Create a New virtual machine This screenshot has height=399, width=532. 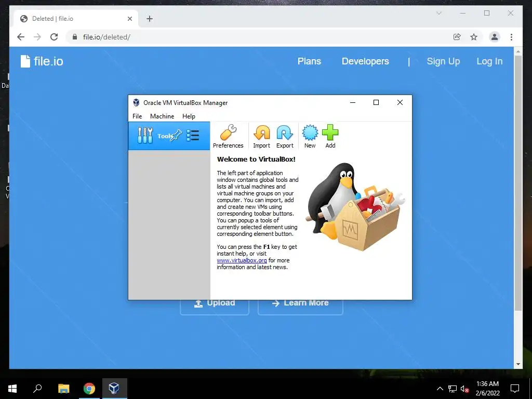310,137
